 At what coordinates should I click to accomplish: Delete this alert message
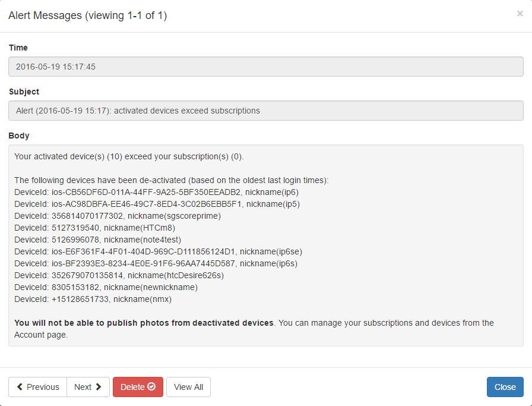tap(138, 387)
